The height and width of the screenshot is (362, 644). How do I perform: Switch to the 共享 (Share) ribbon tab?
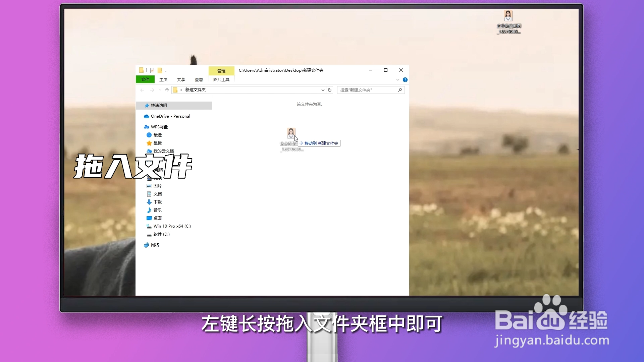tap(181, 79)
